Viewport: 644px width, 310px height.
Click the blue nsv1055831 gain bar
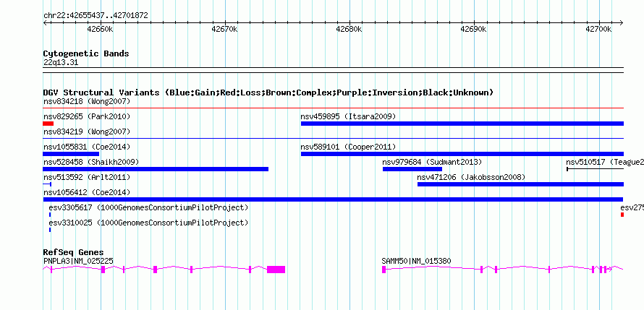(71, 154)
